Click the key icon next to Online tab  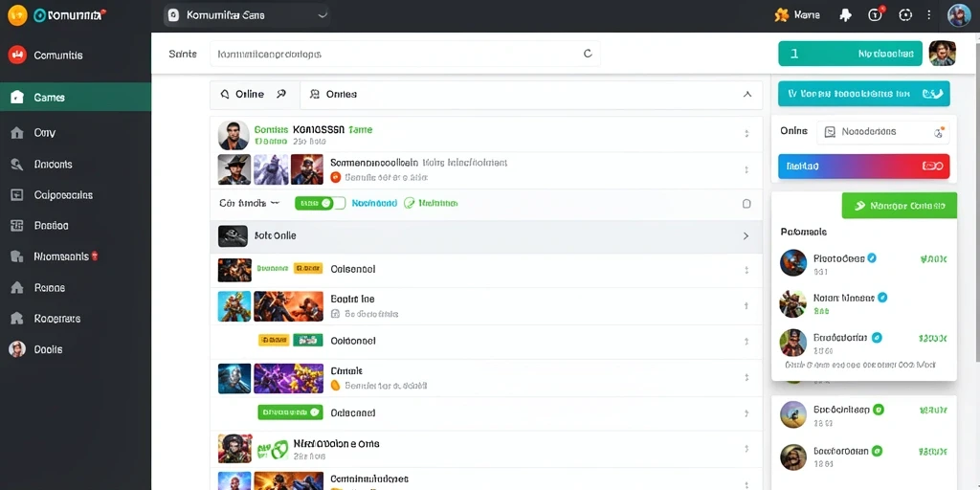pos(281,95)
